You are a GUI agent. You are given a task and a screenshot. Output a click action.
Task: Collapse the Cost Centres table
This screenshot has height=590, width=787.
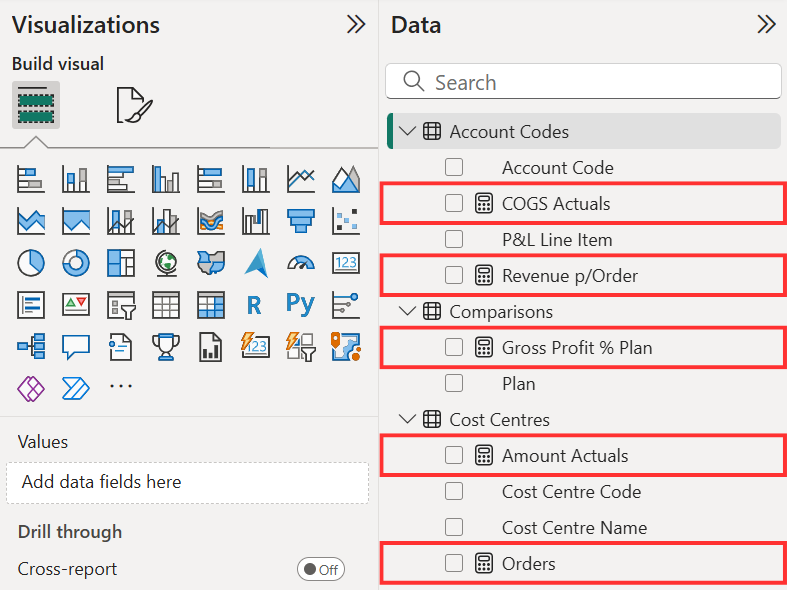click(407, 420)
